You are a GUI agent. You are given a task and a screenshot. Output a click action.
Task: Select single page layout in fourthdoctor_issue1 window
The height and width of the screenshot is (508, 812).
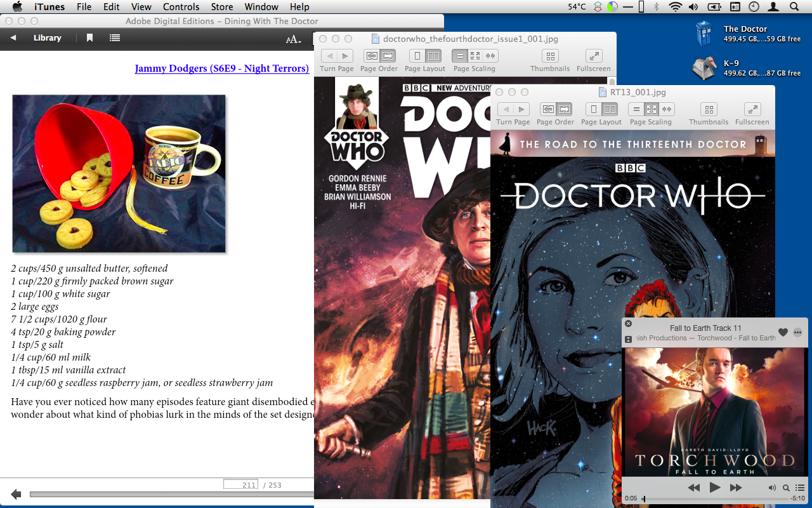pyautogui.click(x=417, y=56)
